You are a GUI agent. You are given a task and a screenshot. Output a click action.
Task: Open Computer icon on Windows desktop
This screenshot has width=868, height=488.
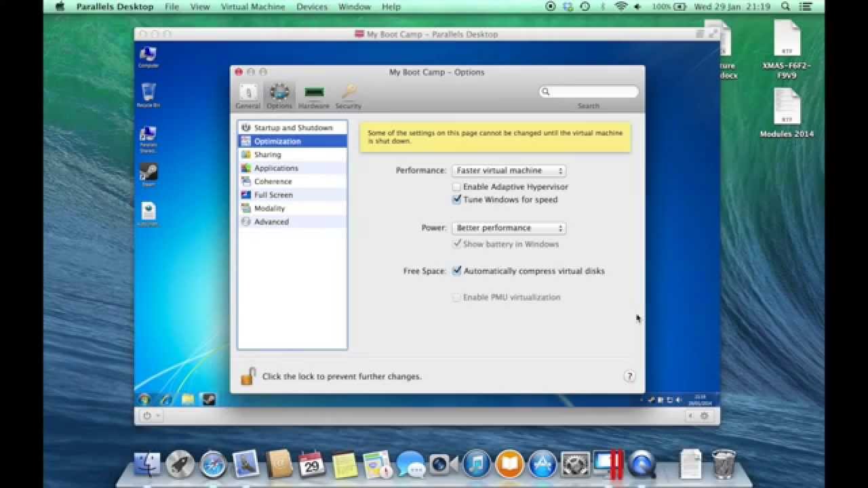148,57
